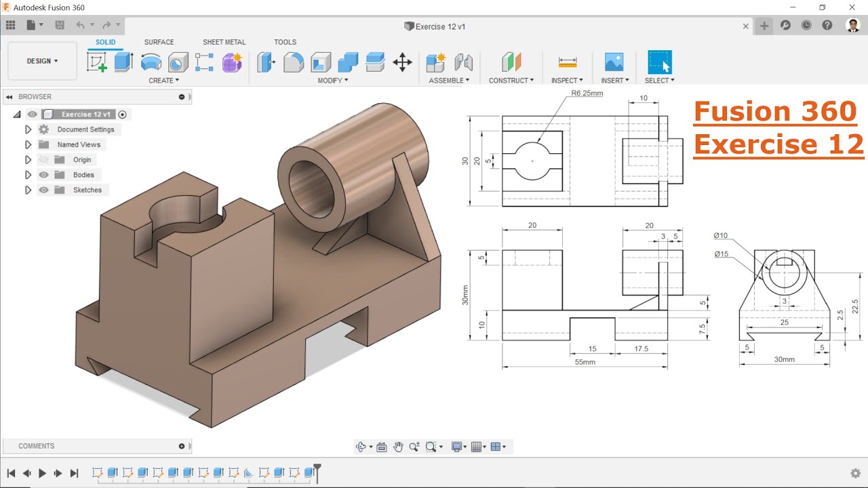Viewport: 868px width, 488px height.
Task: Jump to the end of the timeline
Action: pyautogui.click(x=74, y=473)
